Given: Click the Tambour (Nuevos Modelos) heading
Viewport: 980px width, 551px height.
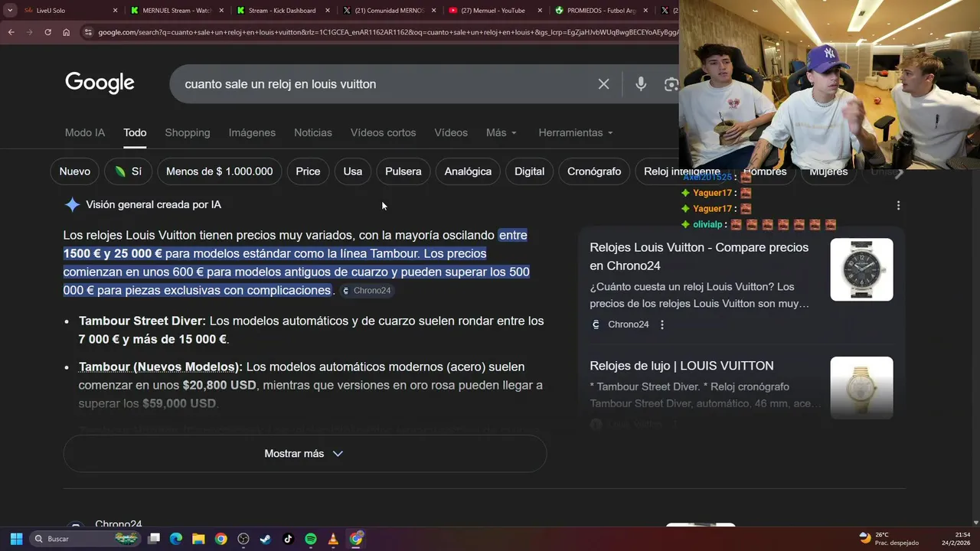Looking at the screenshot, I should pos(161,367).
